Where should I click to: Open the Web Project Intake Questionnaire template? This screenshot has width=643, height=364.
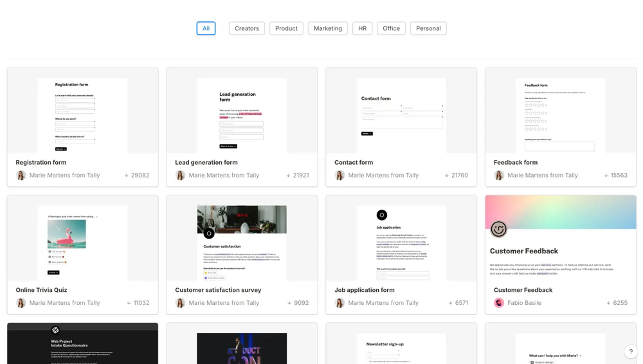point(82,343)
